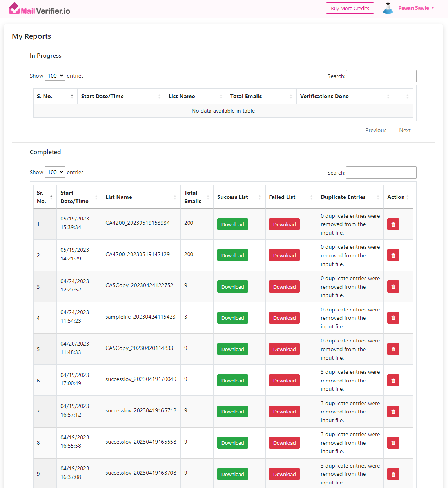Sort In Progress table by List Name

click(x=196, y=96)
